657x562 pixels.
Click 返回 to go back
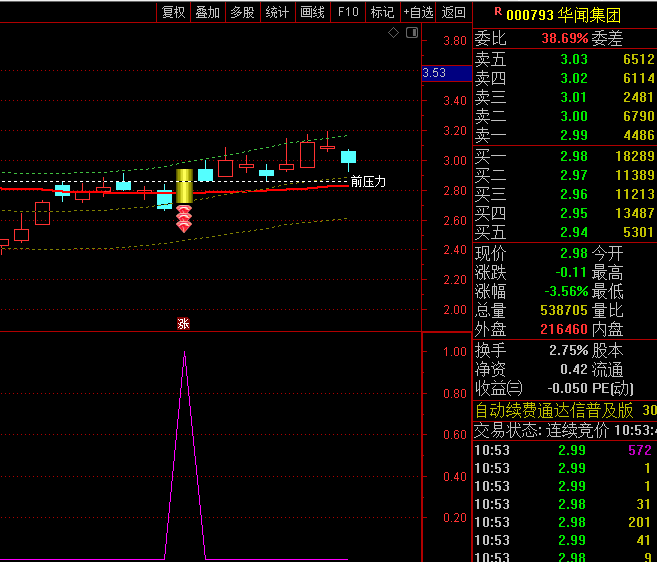(454, 12)
